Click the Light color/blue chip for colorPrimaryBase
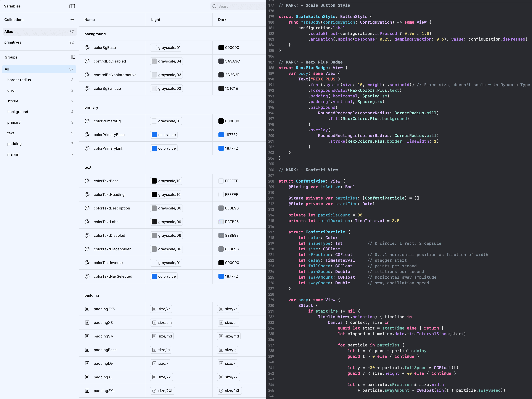Screen dimensions: 532x399 point(164,135)
